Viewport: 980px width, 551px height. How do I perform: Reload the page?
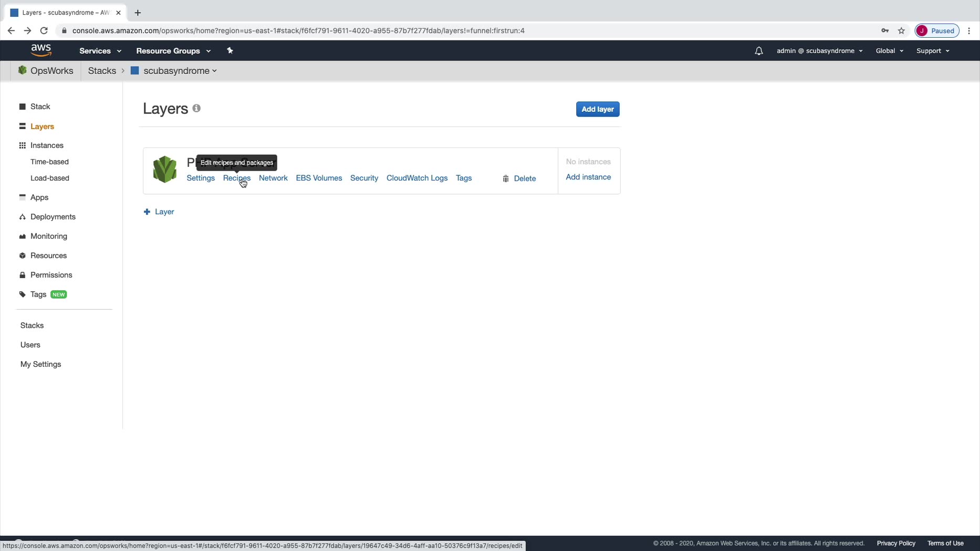44,30
